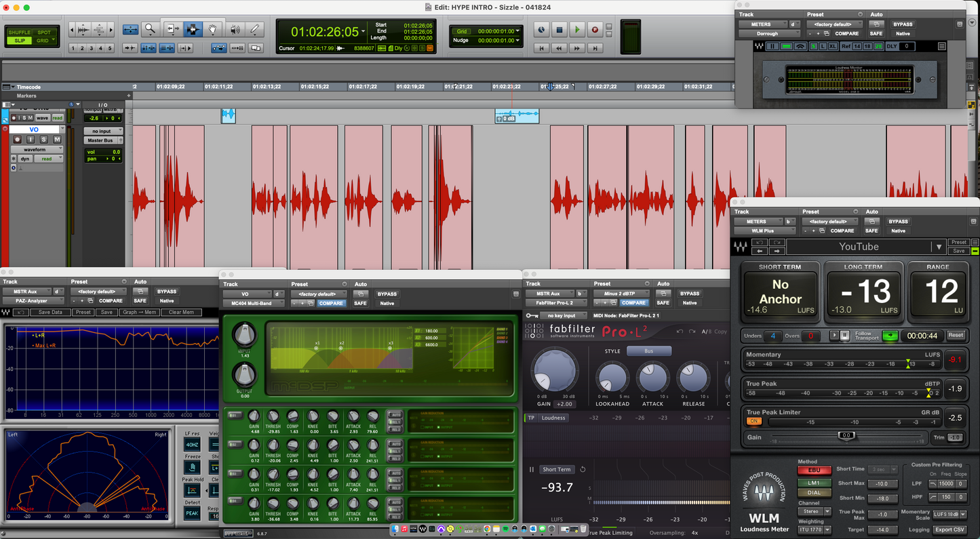This screenshot has width=980, height=539.
Task: Click the PAZ Freeze hand icon
Action: 192,467
